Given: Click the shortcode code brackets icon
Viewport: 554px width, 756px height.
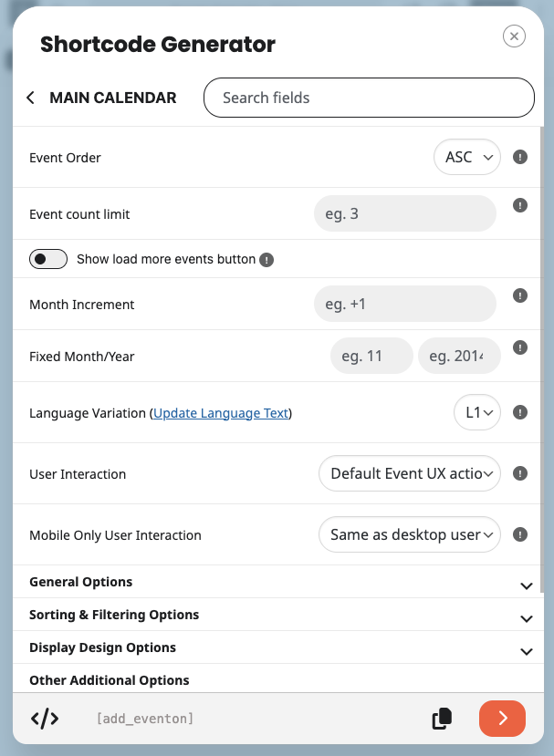Looking at the screenshot, I should click(45, 719).
